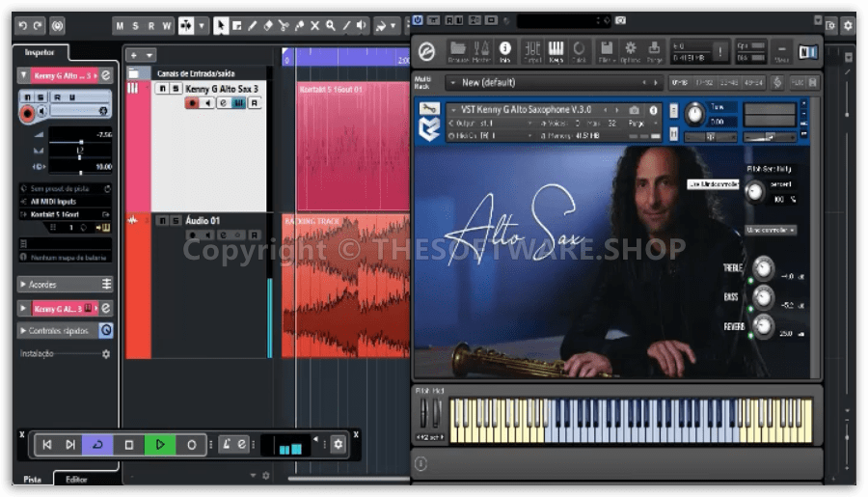Click the Redo arrow in top toolbar
The width and height of the screenshot is (868, 497).
pyautogui.click(x=38, y=25)
